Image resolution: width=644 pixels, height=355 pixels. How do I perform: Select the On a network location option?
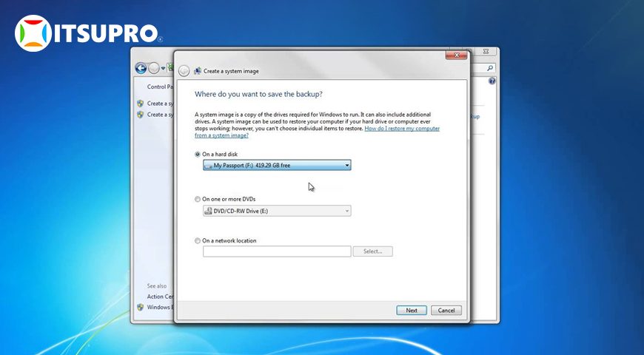click(198, 241)
